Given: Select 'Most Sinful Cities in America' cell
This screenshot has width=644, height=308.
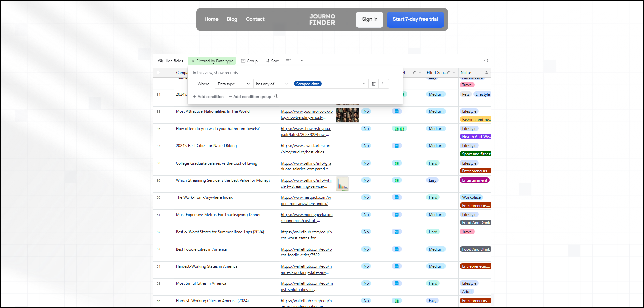Looking at the screenshot, I should [201, 283].
